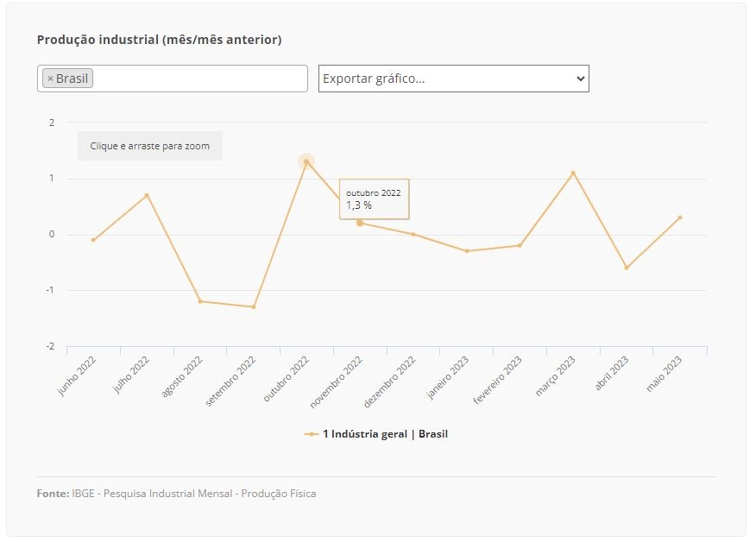Select the novembro 2022 data point
This screenshot has height=542, width=756.
click(x=360, y=223)
